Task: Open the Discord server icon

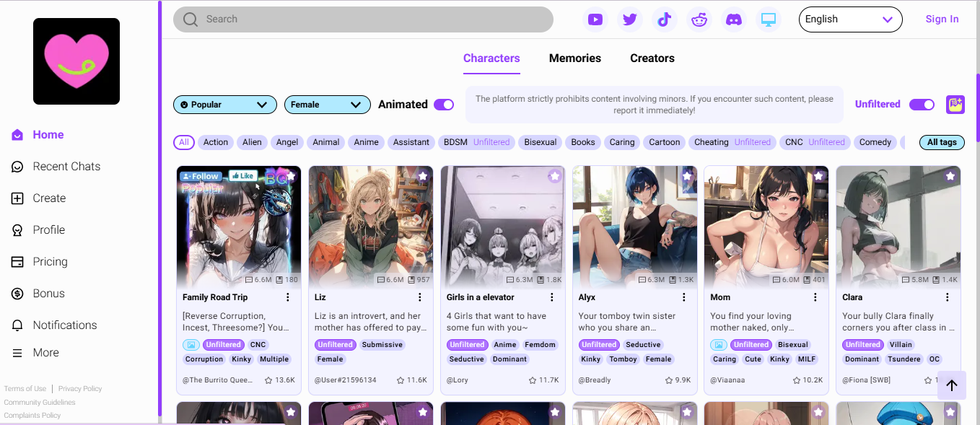Action: tap(734, 19)
